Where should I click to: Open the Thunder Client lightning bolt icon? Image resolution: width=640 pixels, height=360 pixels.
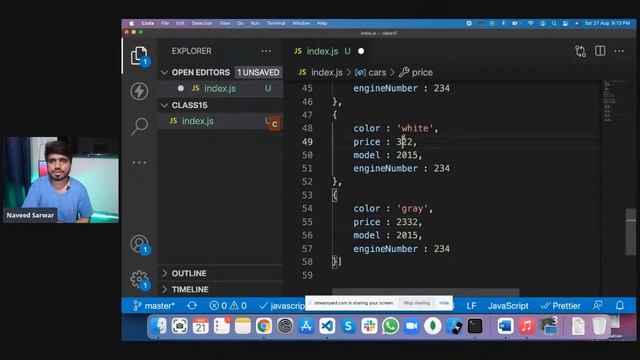tap(139, 91)
